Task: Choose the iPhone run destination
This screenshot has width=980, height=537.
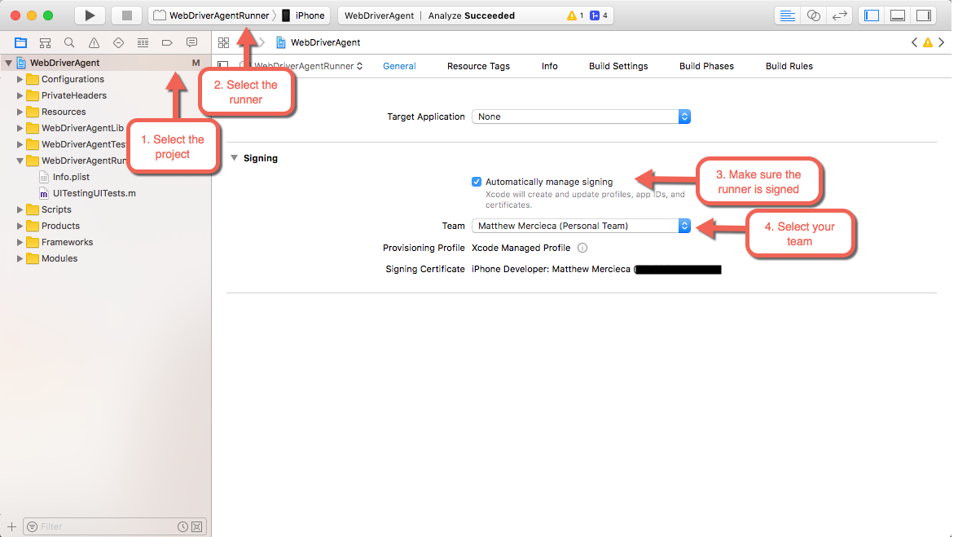Action: point(303,15)
